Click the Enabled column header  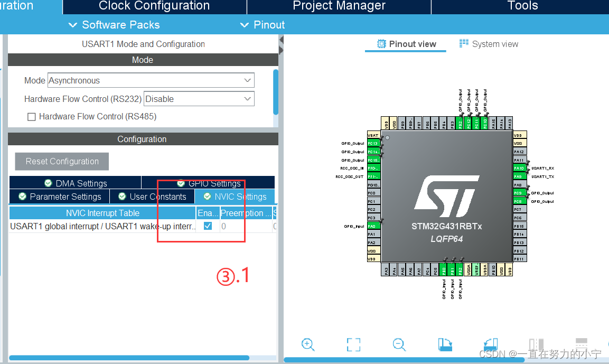[x=208, y=213]
